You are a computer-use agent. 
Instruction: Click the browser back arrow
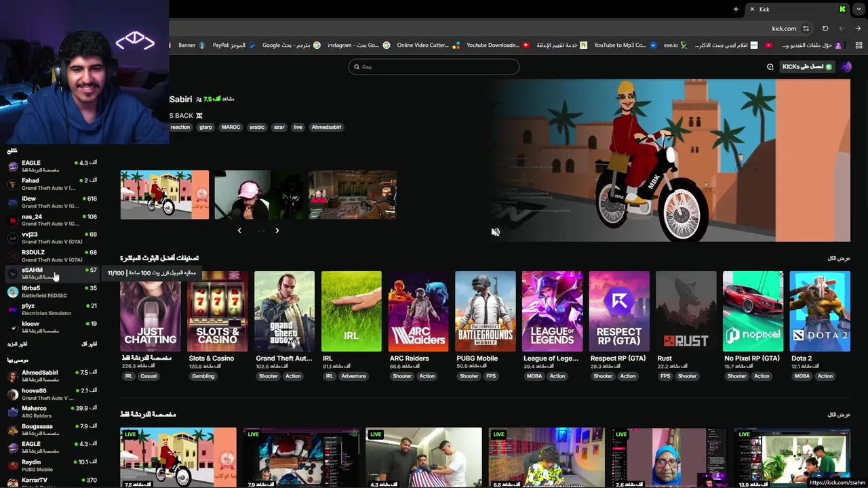(842, 28)
